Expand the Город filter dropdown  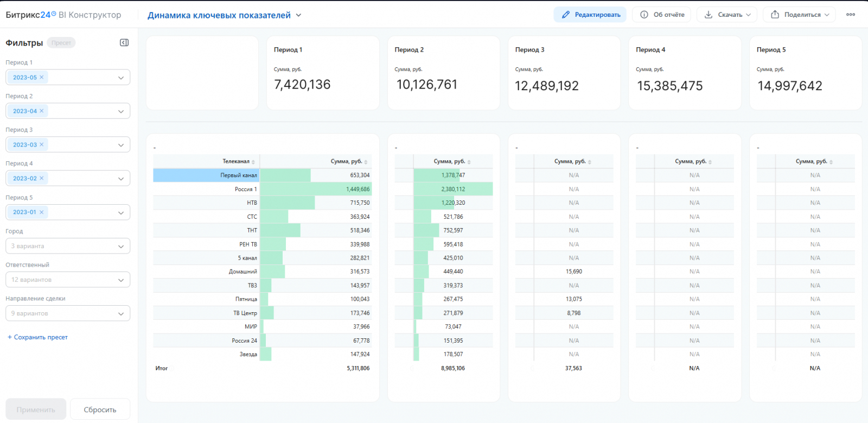click(x=68, y=246)
